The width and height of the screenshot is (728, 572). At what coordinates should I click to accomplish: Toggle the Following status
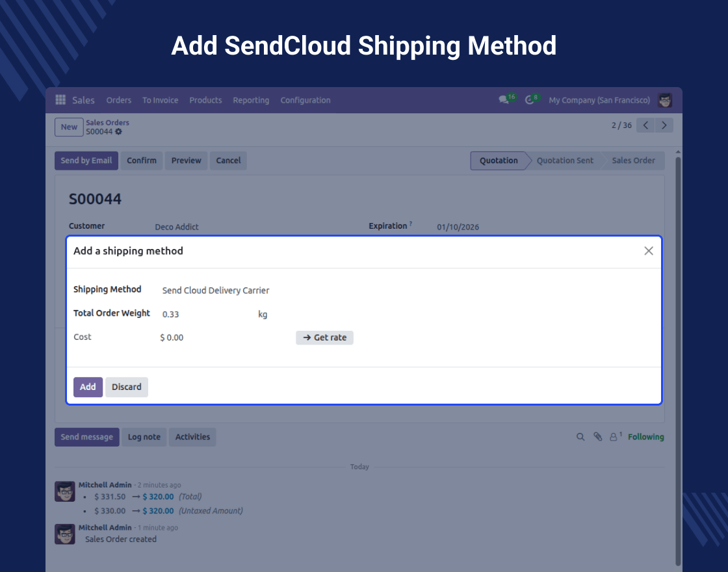click(645, 437)
